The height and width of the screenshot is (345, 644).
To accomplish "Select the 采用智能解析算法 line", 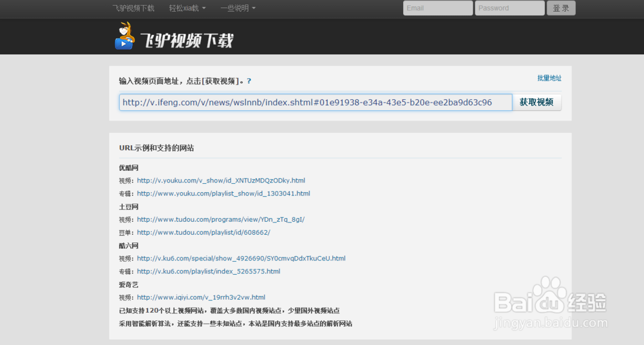I will (x=235, y=324).
